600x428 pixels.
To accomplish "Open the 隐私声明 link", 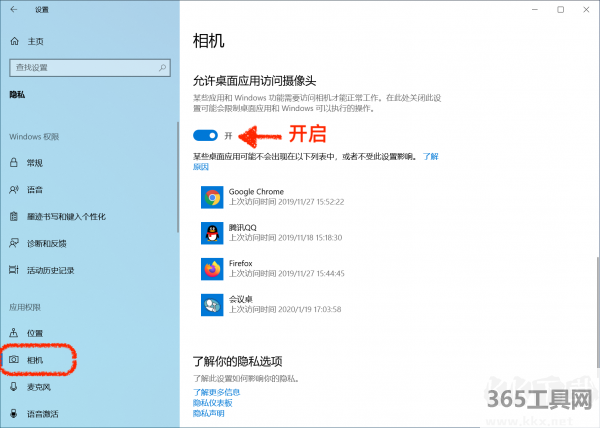I will pyautogui.click(x=208, y=413).
